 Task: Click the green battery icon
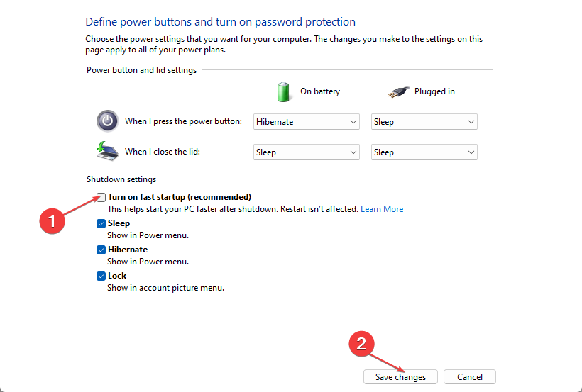[x=283, y=91]
